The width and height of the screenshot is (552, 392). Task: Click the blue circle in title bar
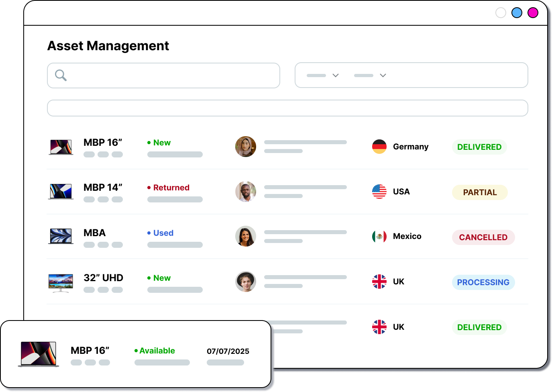click(517, 13)
